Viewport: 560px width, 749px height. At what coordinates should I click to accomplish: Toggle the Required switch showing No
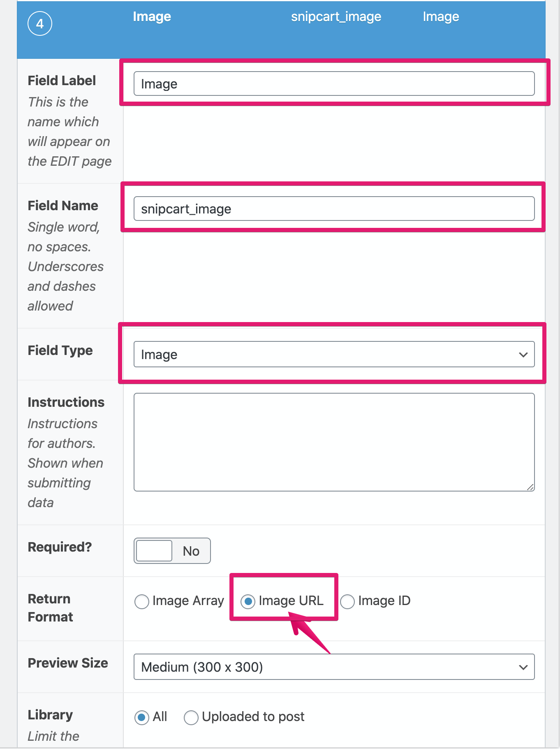pyautogui.click(x=172, y=551)
